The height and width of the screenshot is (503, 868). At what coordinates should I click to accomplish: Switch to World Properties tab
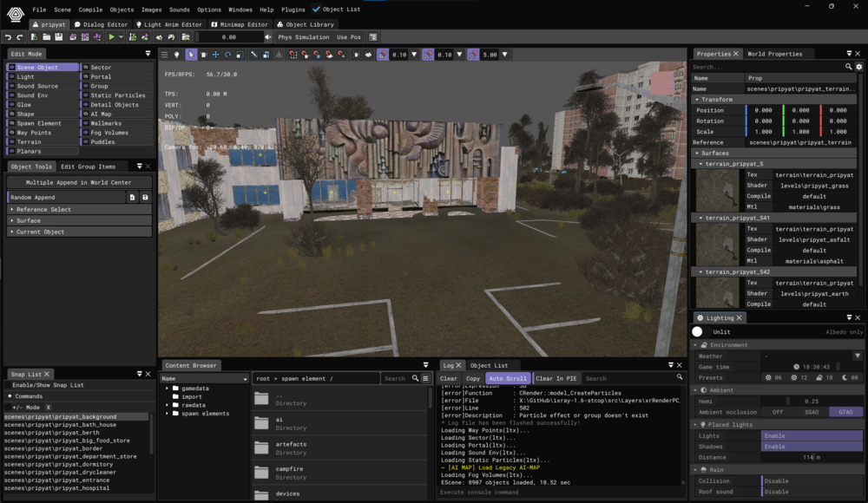[x=774, y=54]
